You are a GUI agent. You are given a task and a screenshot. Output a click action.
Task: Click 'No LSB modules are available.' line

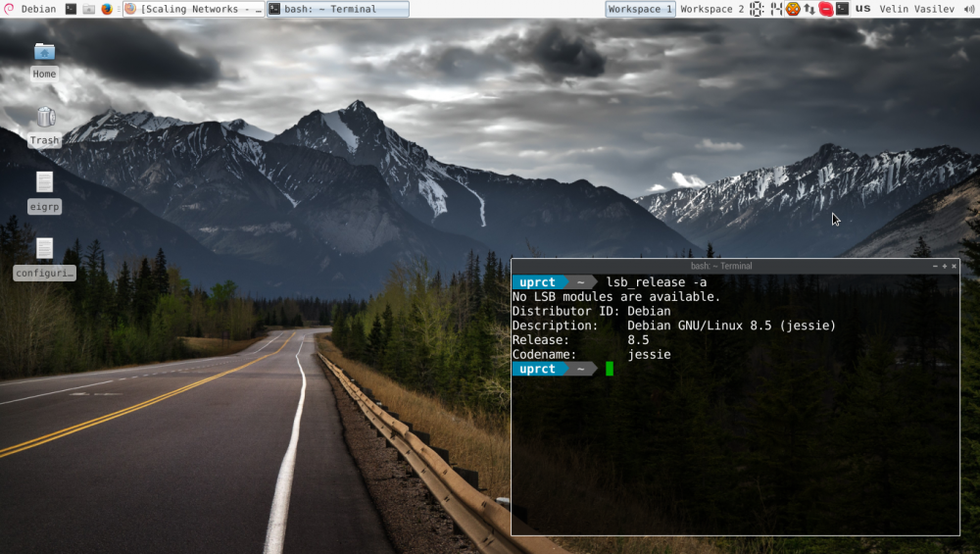[x=616, y=297]
